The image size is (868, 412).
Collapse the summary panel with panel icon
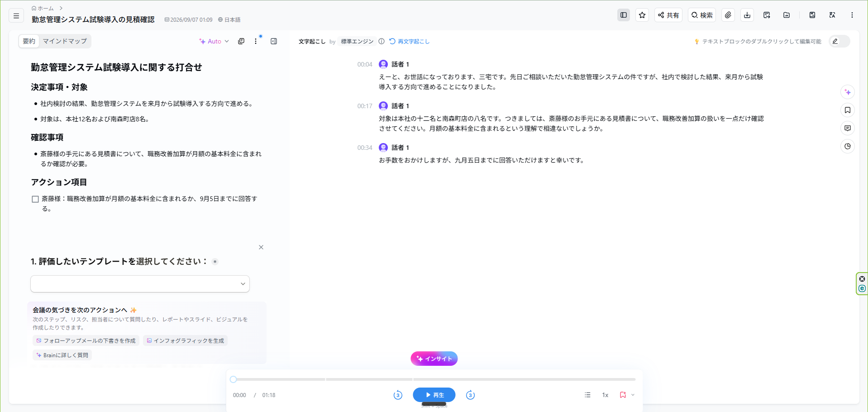pyautogui.click(x=274, y=41)
